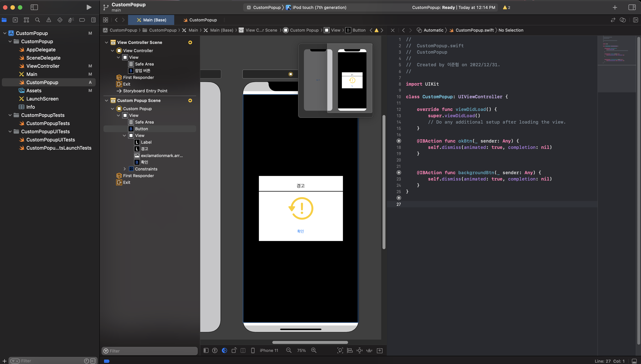Click the Embed In icon
The image size is (641, 364).
(x=380, y=350)
